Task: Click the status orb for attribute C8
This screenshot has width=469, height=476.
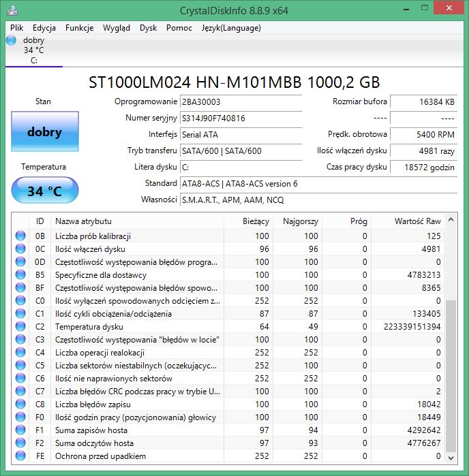Action: [20, 404]
